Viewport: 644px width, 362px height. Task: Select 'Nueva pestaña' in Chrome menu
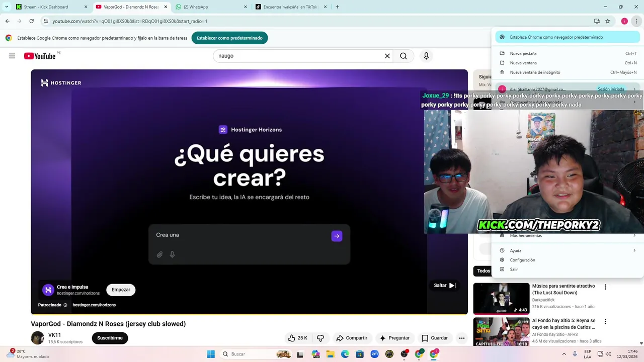pos(568,53)
